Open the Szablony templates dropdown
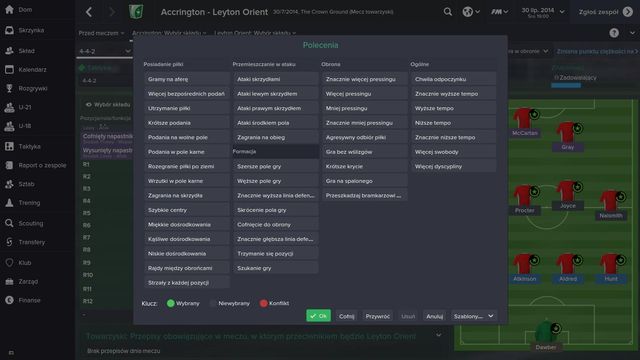The height and width of the screenshot is (360, 640). 473,316
